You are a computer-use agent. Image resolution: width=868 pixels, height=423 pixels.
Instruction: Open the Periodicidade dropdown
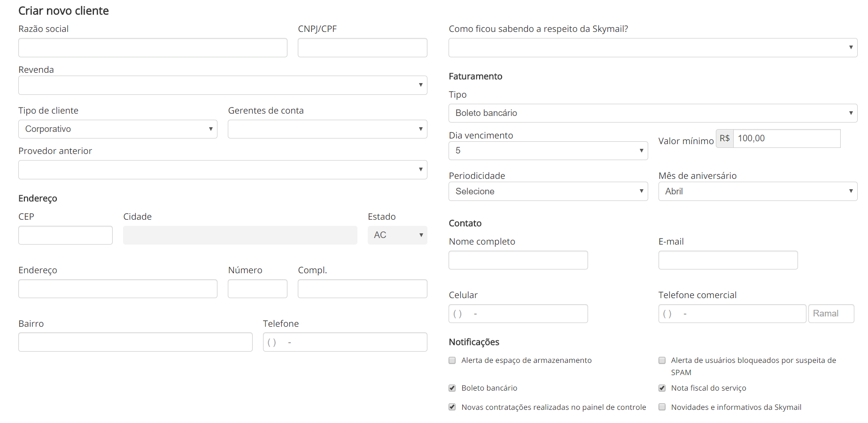548,192
